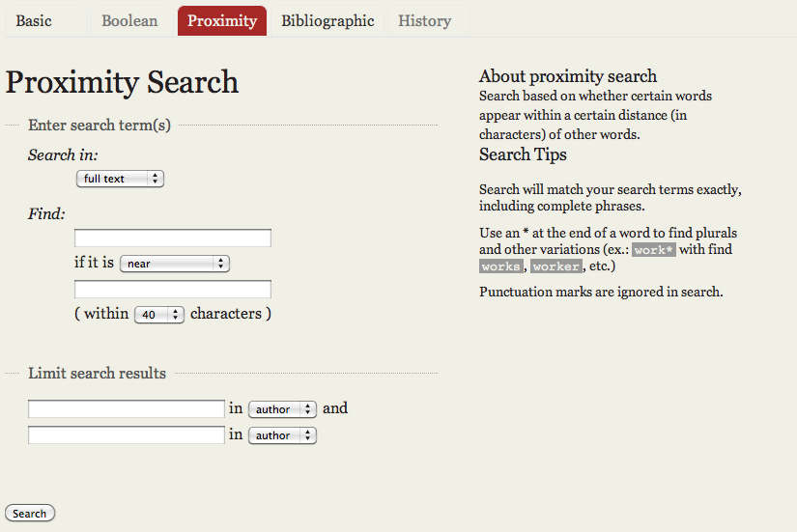This screenshot has height=532, width=797.
Task: Expand the 'near' condition dropdown
Action: (175, 264)
